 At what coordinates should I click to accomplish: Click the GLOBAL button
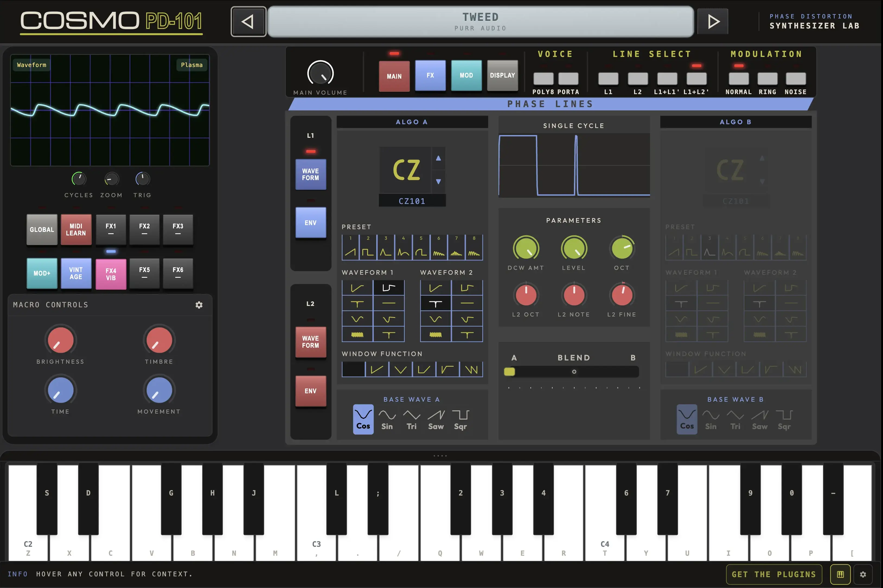click(42, 230)
